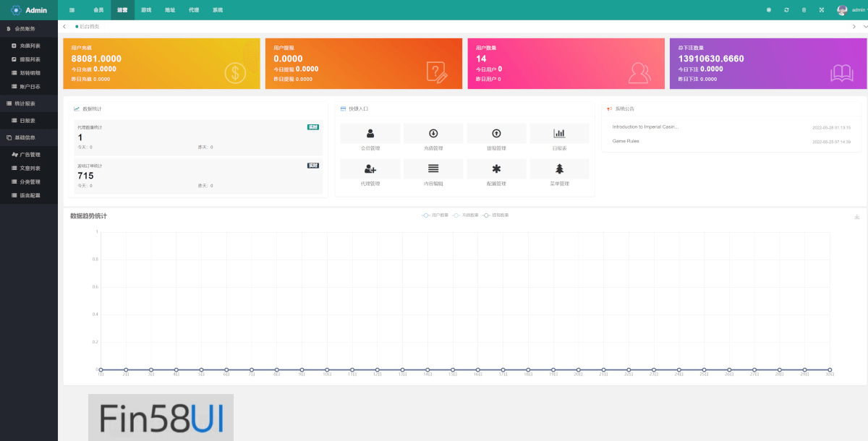Open 菜单管理 tree icon shortcut
This screenshot has width=868, height=441.
coord(559,169)
